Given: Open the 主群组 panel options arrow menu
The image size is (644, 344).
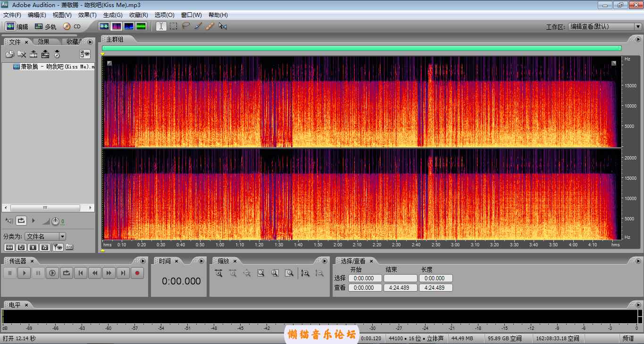Looking at the screenshot, I should pyautogui.click(x=638, y=39).
